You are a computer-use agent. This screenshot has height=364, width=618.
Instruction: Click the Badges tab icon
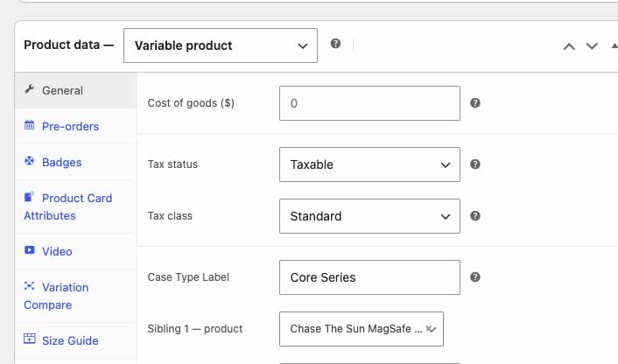pyautogui.click(x=29, y=161)
